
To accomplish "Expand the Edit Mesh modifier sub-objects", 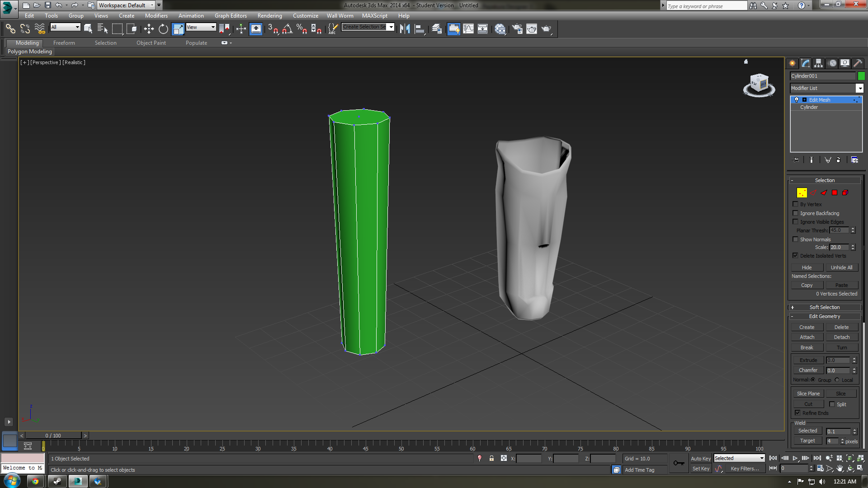I will click(805, 100).
